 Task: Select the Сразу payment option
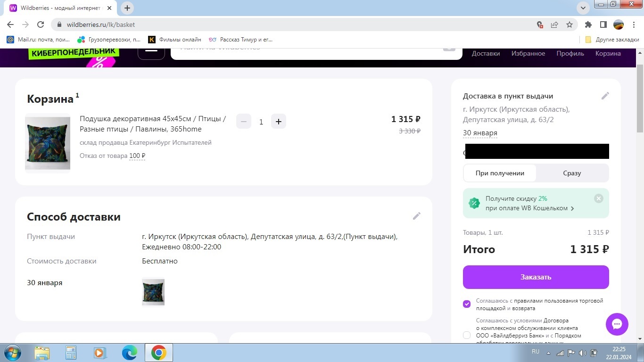572,173
